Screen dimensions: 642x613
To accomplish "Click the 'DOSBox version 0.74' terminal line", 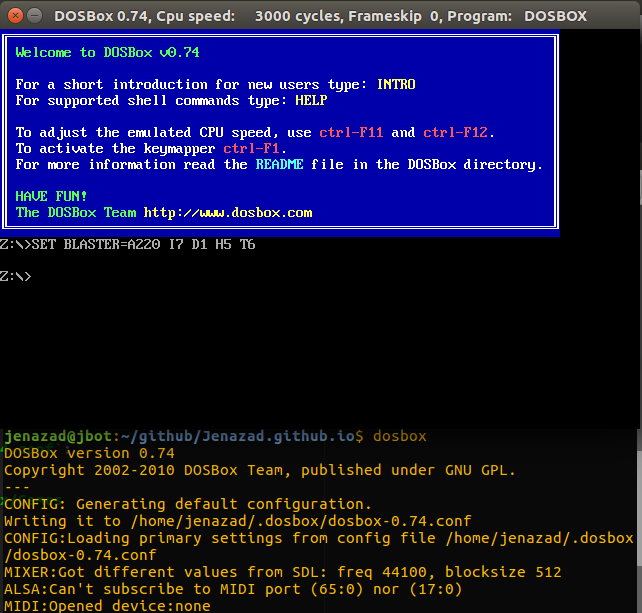I will click(89, 453).
